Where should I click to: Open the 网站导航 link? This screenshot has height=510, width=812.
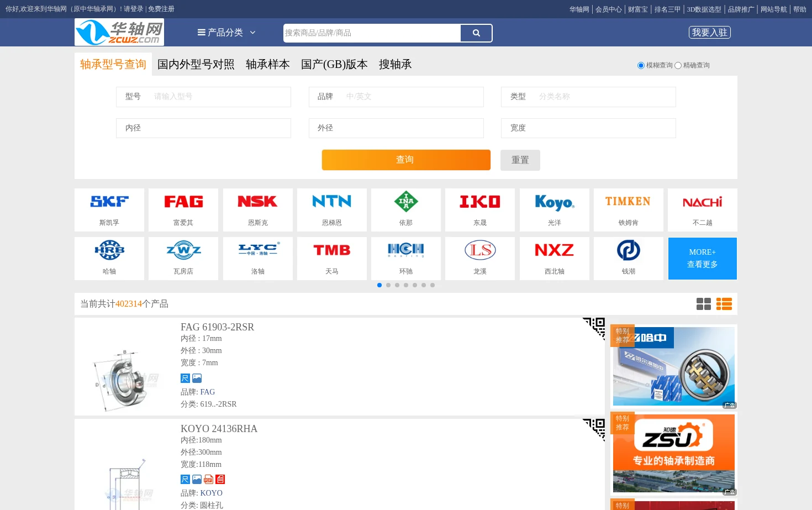click(x=774, y=9)
